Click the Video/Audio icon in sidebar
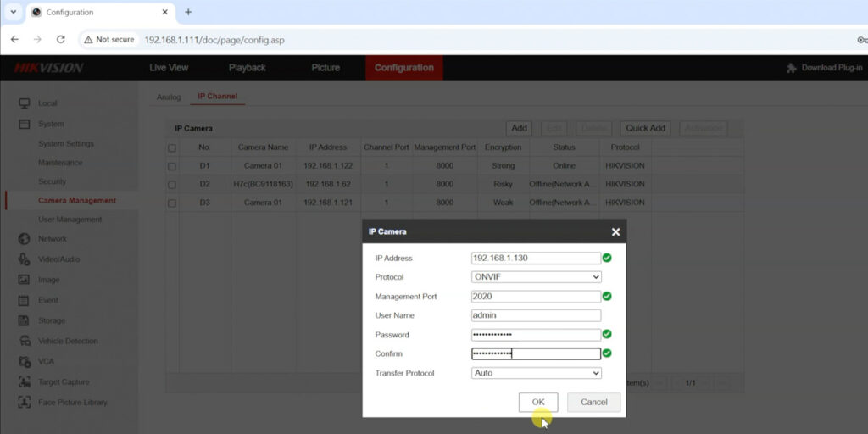The height and width of the screenshot is (434, 868). pyautogui.click(x=24, y=259)
